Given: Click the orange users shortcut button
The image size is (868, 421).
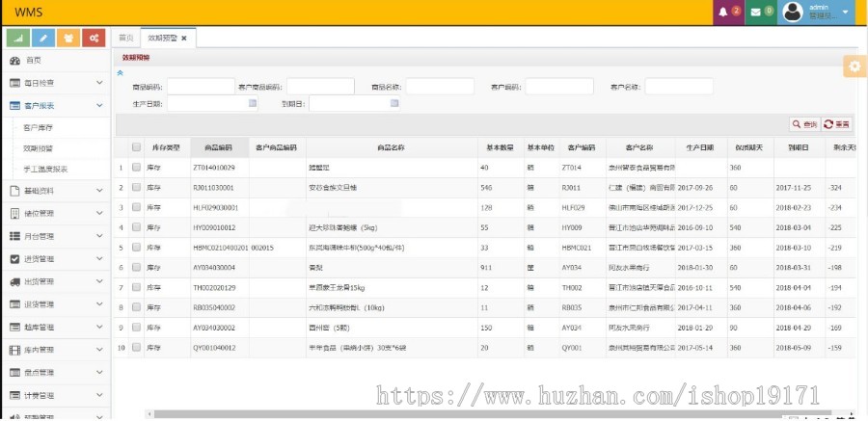Looking at the screenshot, I should click(68, 38).
